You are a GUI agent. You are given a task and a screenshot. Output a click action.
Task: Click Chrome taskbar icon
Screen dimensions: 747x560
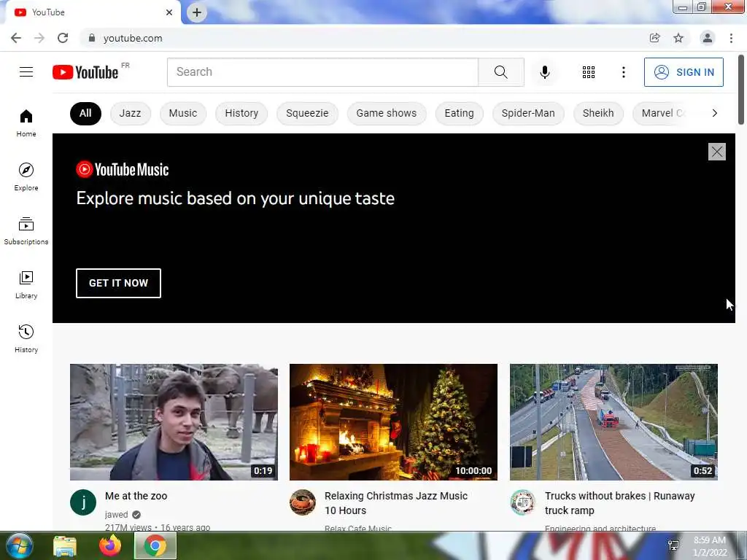(155, 545)
